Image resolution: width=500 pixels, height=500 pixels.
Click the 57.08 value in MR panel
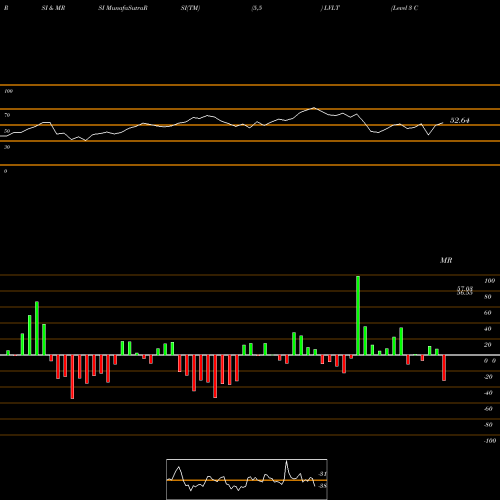pos(465,288)
